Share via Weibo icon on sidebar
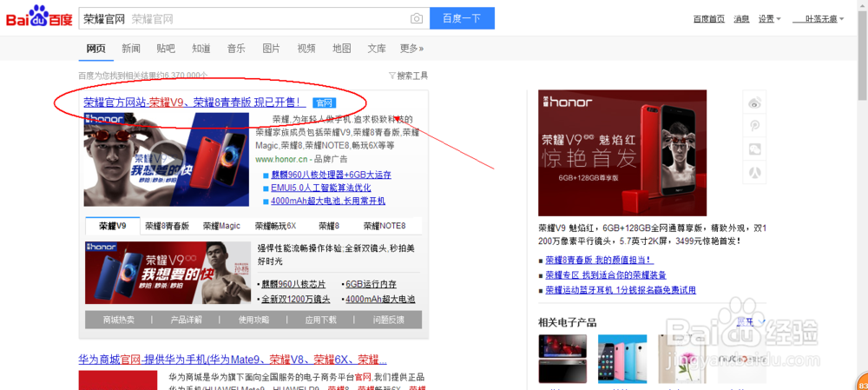The height and width of the screenshot is (390, 868). pos(754,102)
